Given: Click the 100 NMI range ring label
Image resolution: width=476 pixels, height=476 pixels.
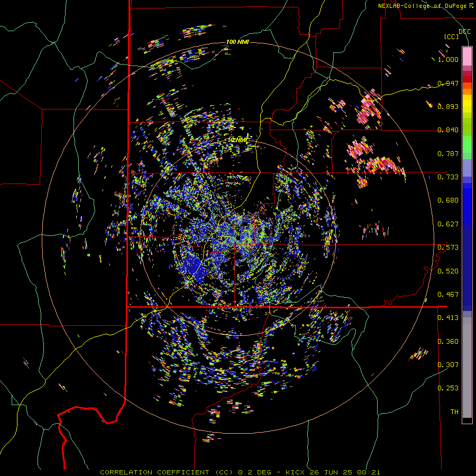Looking at the screenshot, I should [237, 42].
